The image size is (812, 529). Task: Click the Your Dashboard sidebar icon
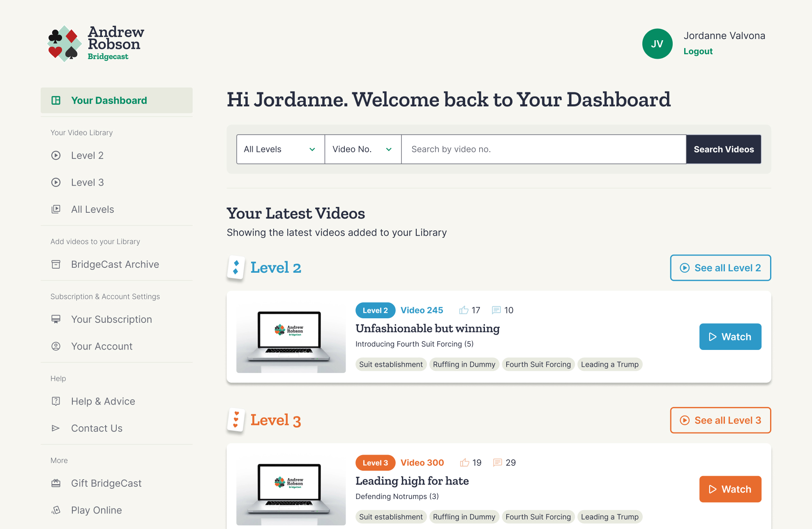click(56, 100)
